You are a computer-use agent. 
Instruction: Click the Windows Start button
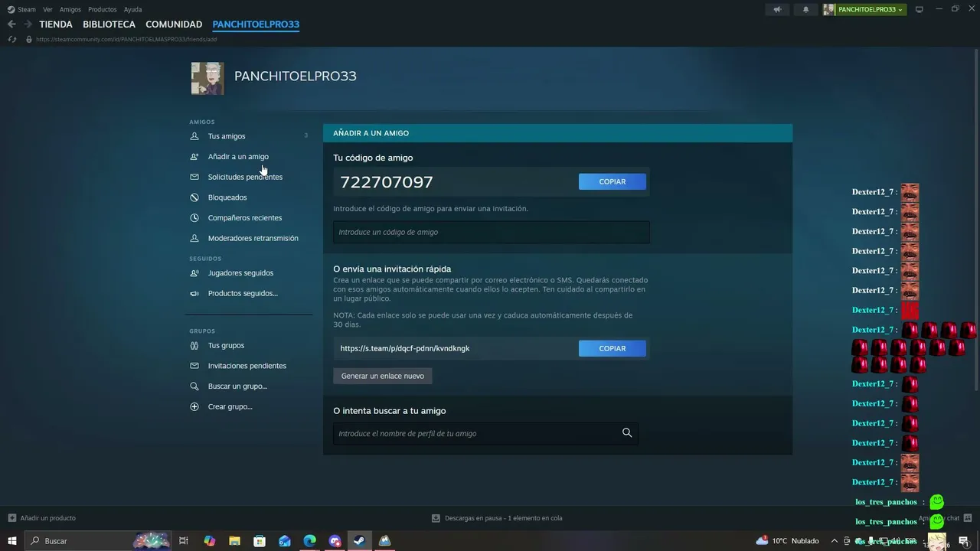12,541
